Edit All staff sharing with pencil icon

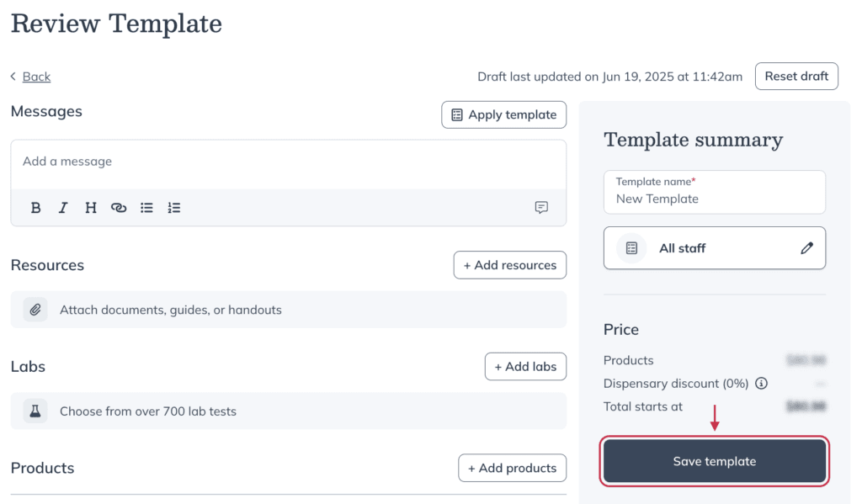point(806,248)
